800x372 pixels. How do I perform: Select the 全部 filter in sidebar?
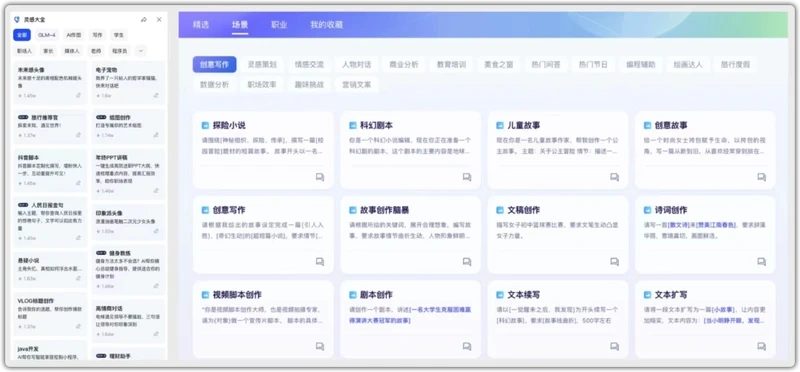(x=22, y=35)
